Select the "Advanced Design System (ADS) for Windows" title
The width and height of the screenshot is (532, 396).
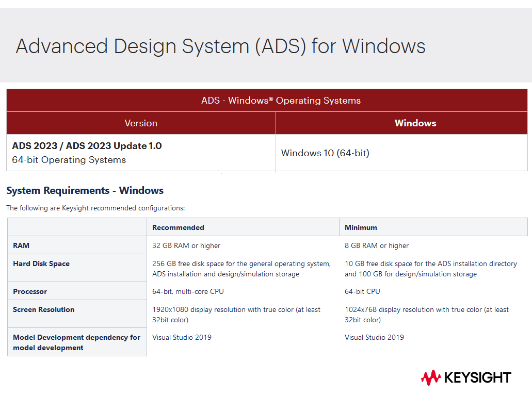coord(220,46)
